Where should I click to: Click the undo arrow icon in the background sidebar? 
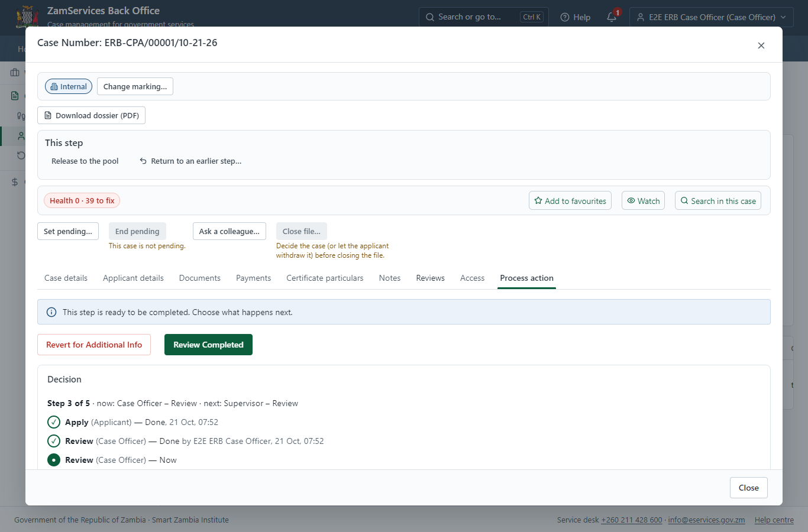tap(21, 155)
